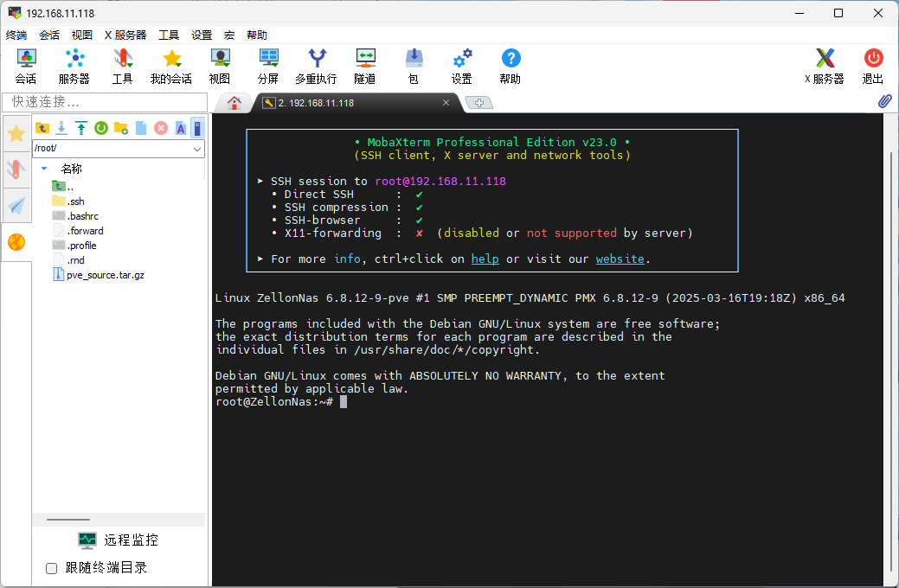Open the X 服务器 menu in menu bar

(x=125, y=35)
